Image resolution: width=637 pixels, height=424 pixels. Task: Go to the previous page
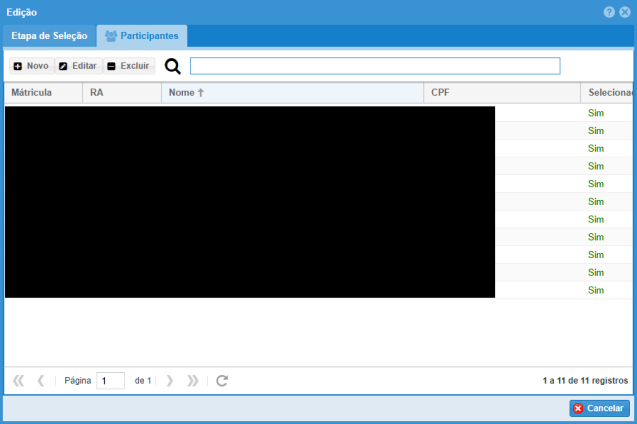(x=41, y=380)
